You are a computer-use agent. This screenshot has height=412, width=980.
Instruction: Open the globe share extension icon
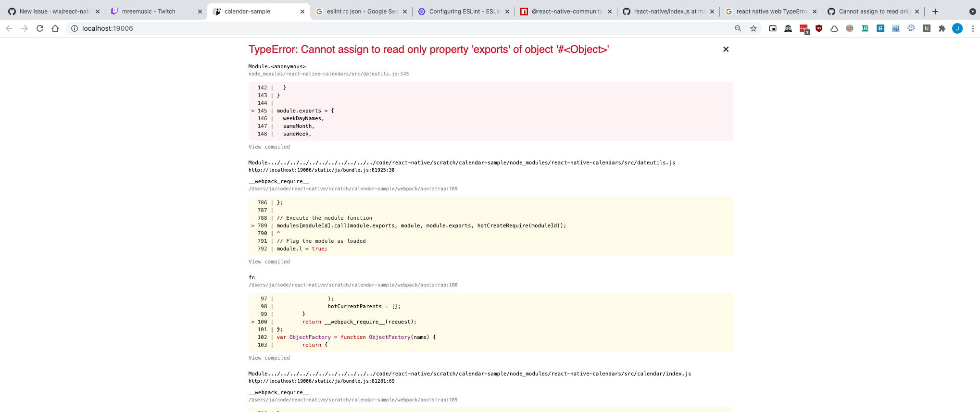coord(850,28)
